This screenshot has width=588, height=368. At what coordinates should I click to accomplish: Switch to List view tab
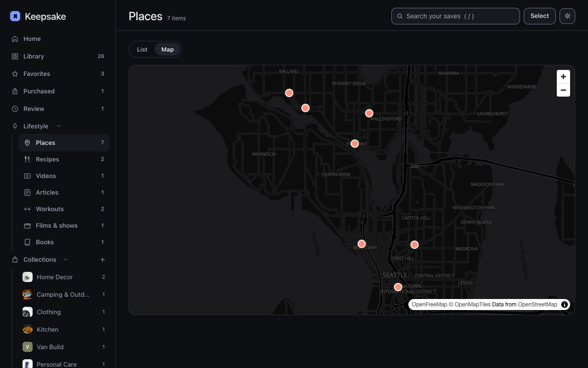tap(142, 50)
